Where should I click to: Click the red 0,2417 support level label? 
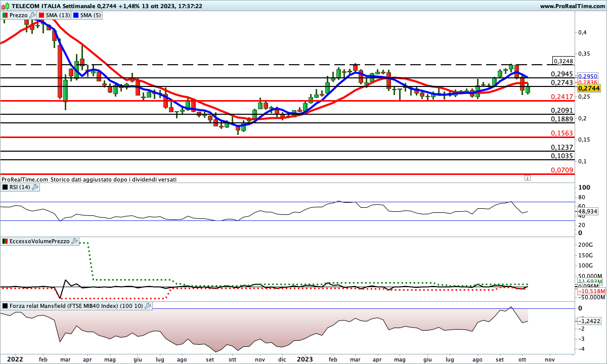(x=561, y=97)
